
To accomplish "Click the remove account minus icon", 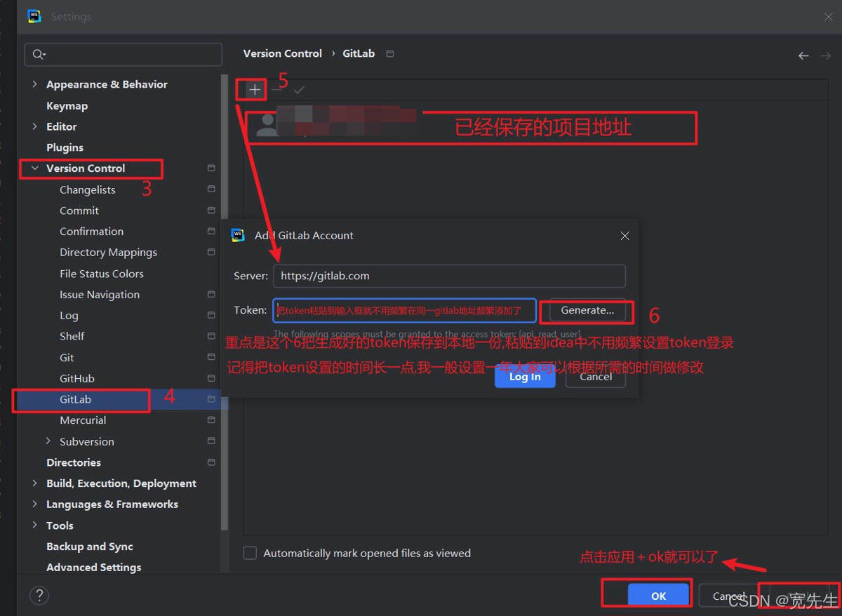I will pos(276,90).
